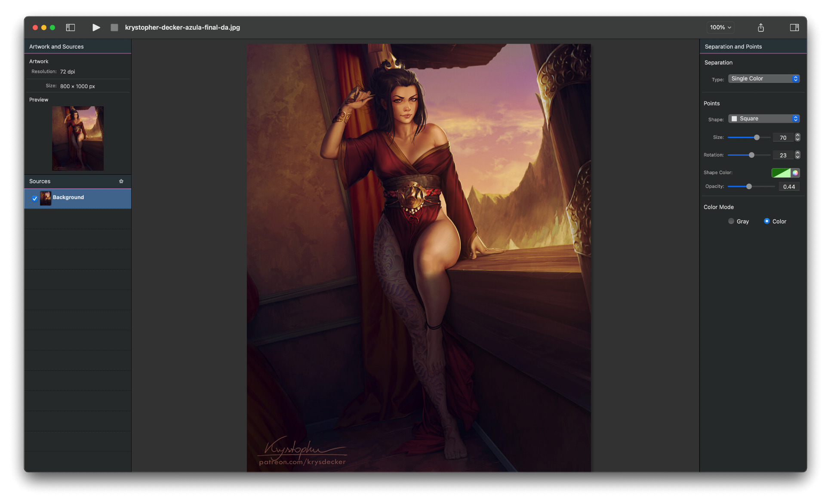Adjust the Opacity slider
831x504 pixels.
coord(751,187)
